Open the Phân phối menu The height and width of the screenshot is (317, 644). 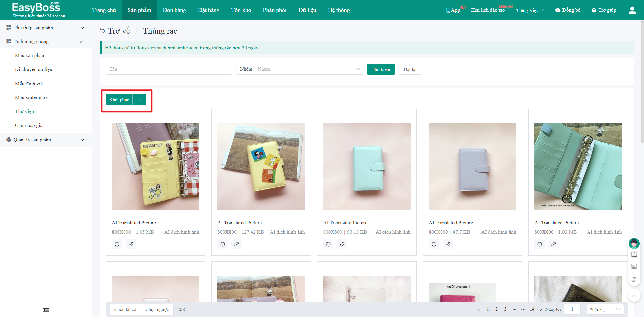pyautogui.click(x=275, y=10)
